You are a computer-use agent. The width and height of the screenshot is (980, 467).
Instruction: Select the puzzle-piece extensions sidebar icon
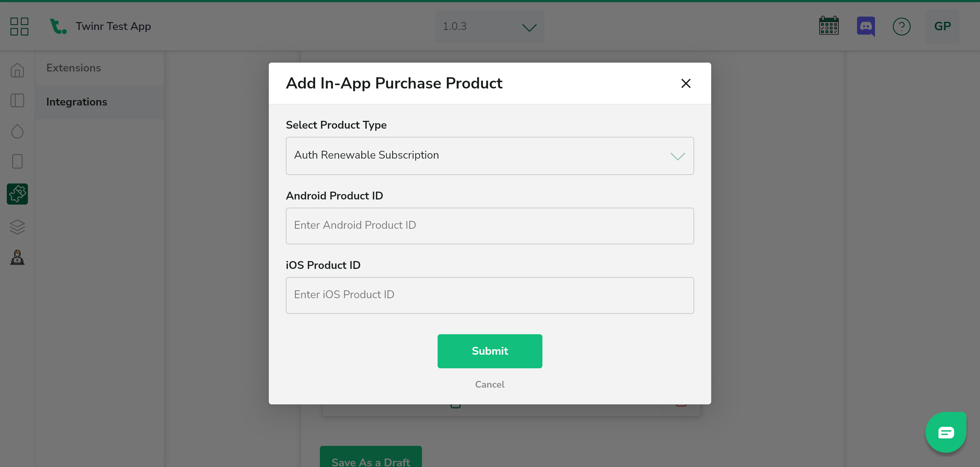pyautogui.click(x=17, y=194)
